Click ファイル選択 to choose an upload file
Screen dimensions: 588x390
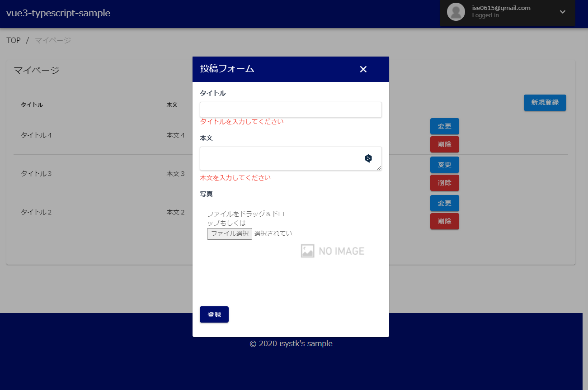[x=229, y=233]
